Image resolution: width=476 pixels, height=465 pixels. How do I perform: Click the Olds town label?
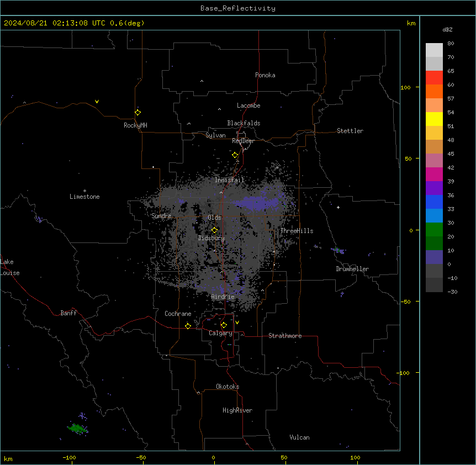[214, 218]
